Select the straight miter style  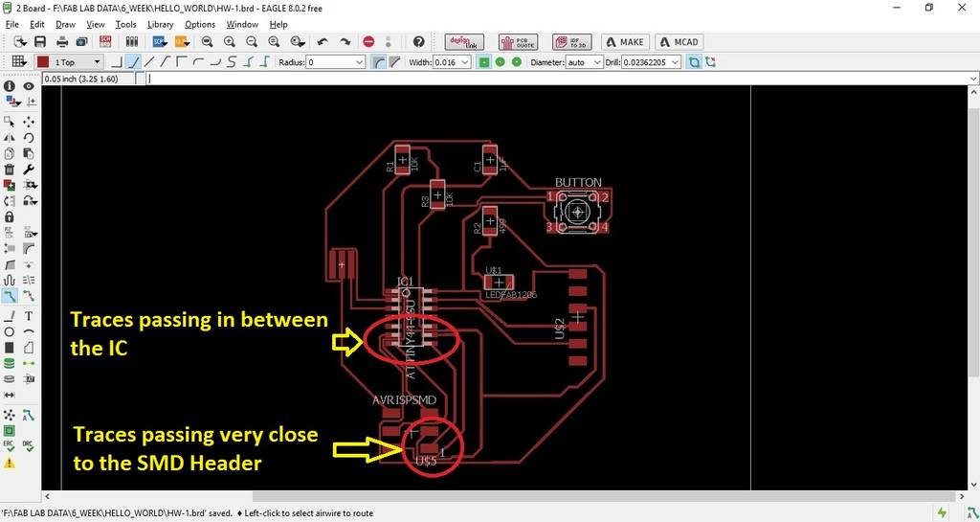394,62
